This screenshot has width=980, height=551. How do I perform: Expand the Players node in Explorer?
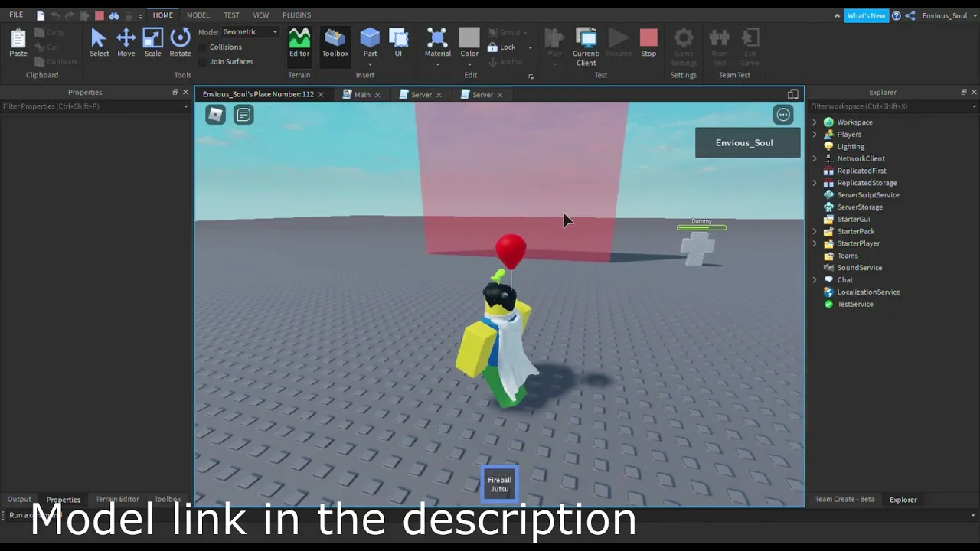tap(815, 135)
